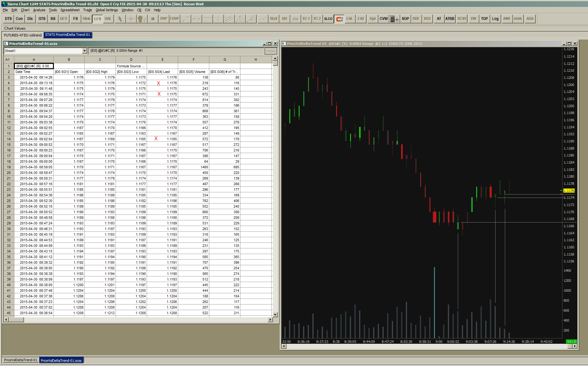Screen dimensions: 588x374
Task: Click the FS toolbar button
Action: point(76,19)
